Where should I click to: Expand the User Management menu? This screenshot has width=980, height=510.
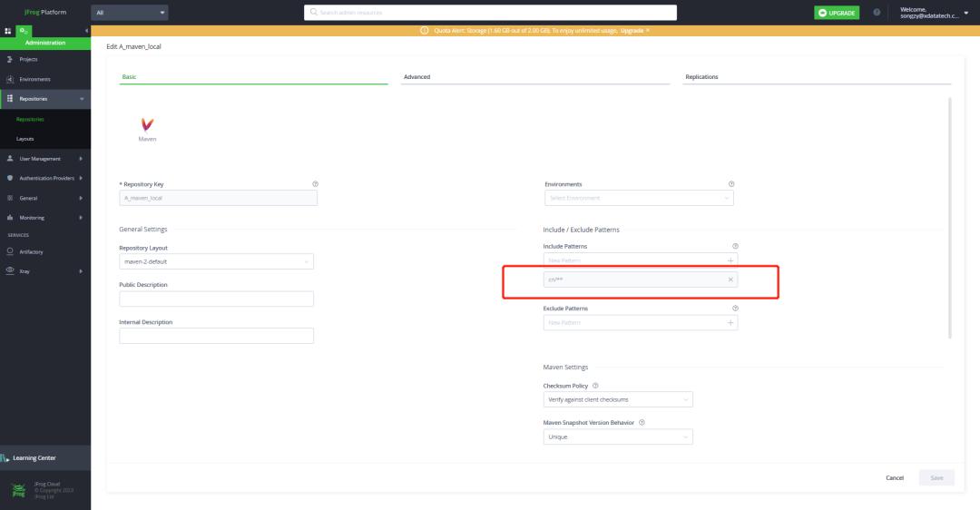(45, 159)
